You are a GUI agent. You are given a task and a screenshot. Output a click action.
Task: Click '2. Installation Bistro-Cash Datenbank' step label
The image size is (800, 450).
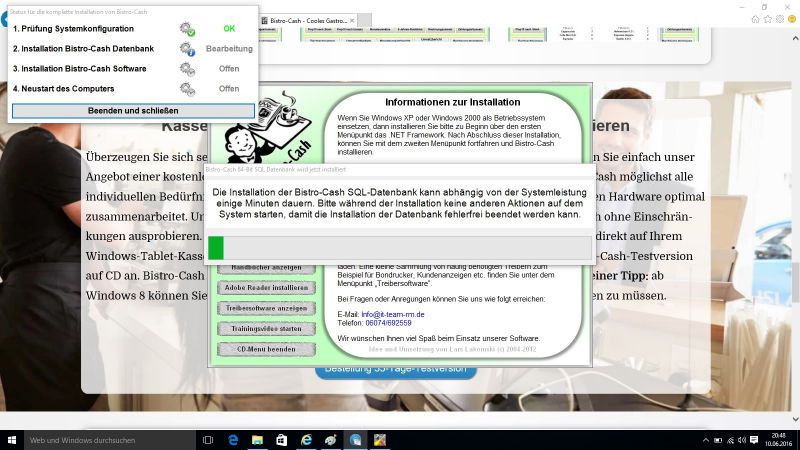click(83, 48)
